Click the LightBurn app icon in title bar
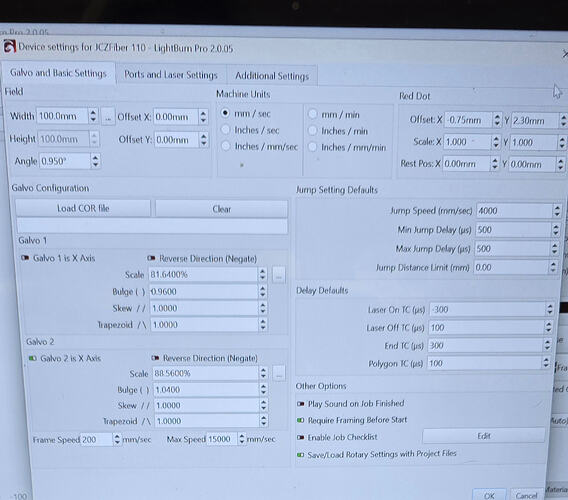Screen dimensions: 568x500 9,47
